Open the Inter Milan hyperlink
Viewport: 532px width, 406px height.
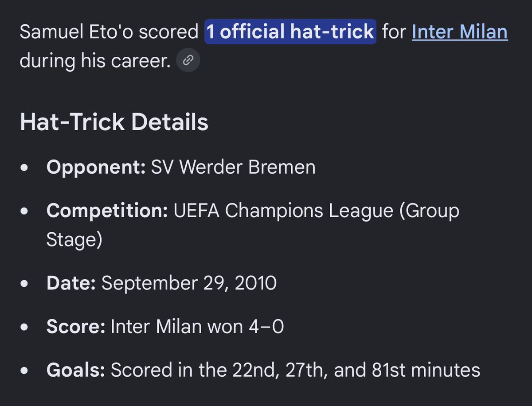(460, 32)
